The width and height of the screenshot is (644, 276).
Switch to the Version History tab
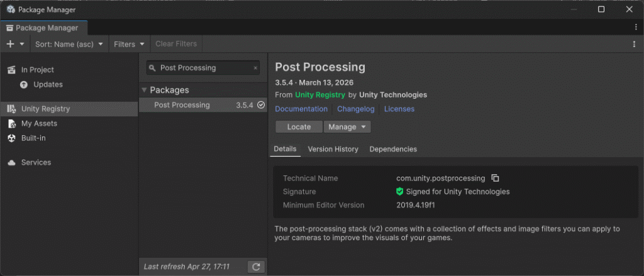(x=333, y=150)
